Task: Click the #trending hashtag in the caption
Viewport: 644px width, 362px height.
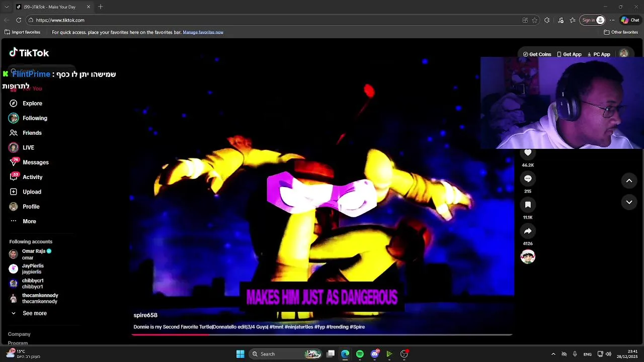Action: click(337, 327)
